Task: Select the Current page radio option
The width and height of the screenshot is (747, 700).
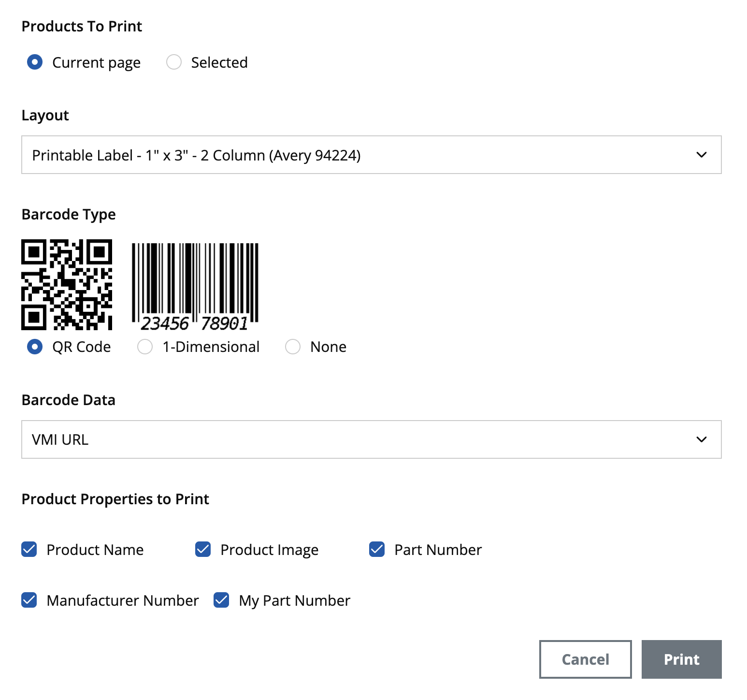Action: (x=35, y=62)
